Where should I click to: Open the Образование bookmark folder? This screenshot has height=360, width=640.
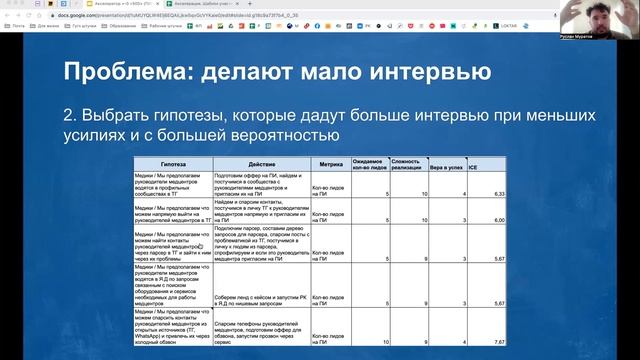coord(119,26)
